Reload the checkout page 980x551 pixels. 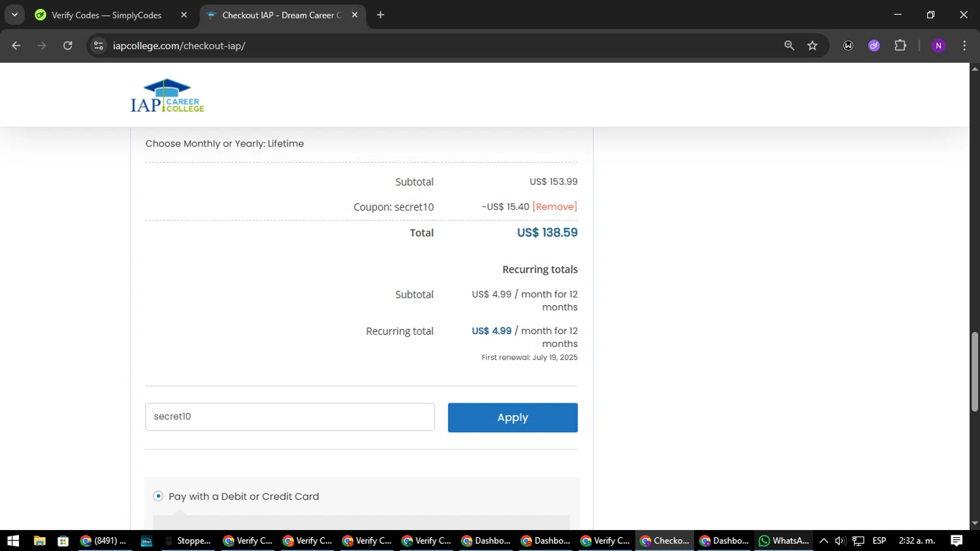point(68,46)
